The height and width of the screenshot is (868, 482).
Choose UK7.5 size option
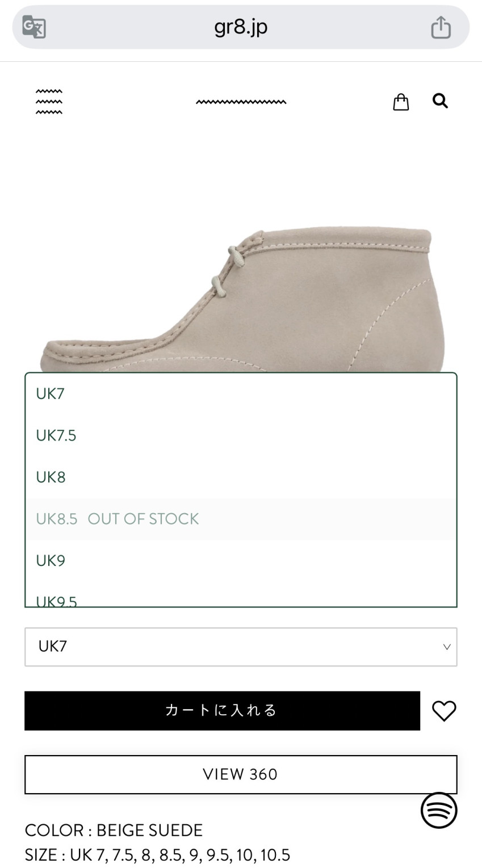(241, 435)
